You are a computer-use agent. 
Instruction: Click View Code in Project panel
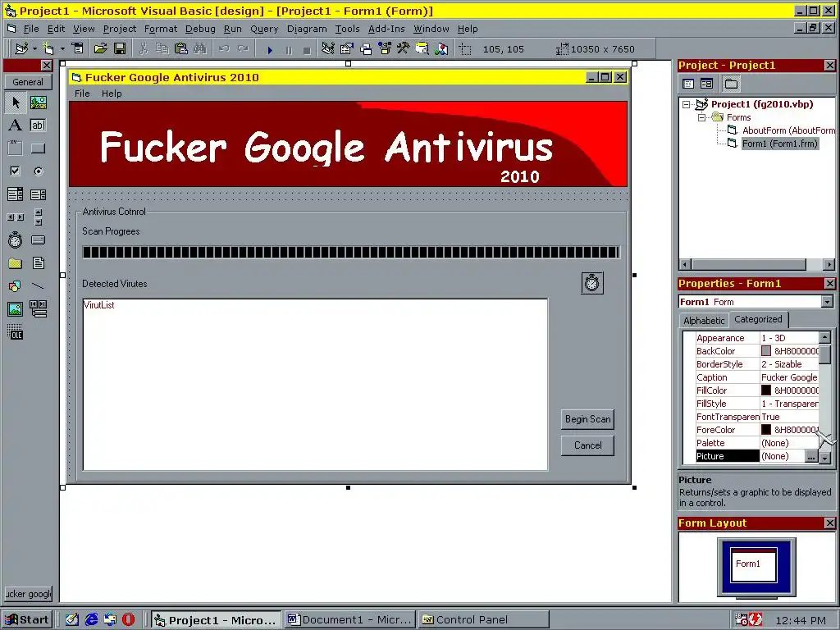point(688,84)
